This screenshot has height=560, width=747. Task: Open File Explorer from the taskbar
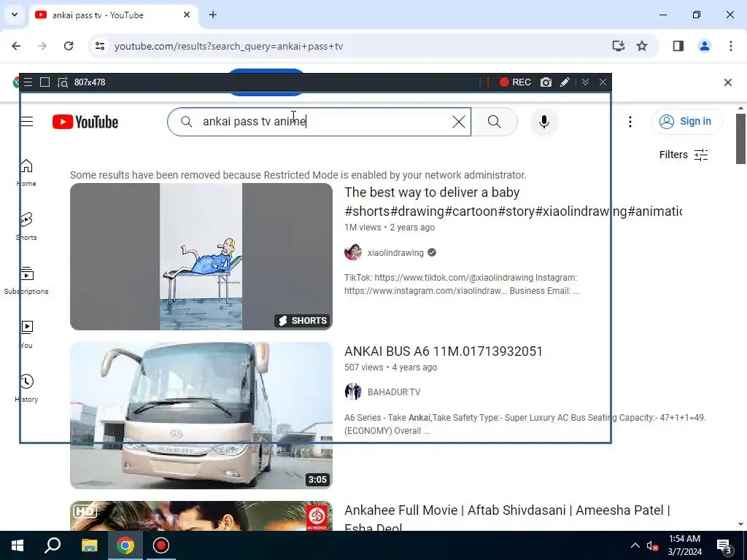click(89, 545)
